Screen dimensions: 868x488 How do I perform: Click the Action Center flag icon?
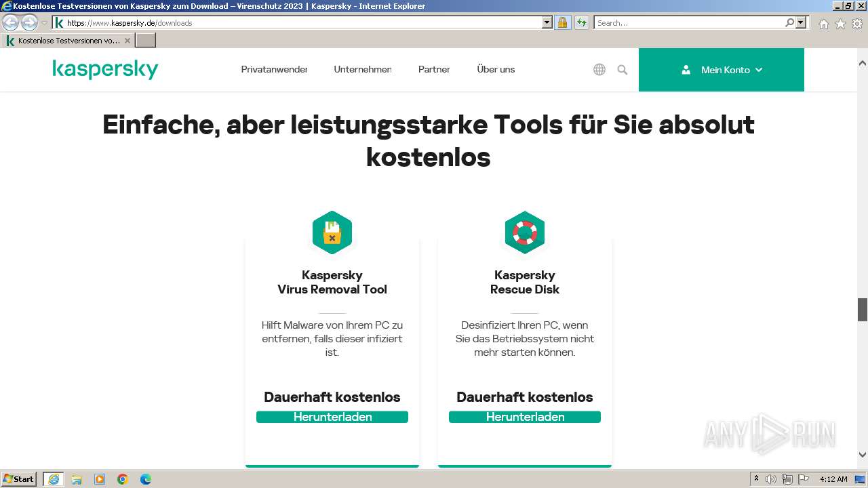804,479
